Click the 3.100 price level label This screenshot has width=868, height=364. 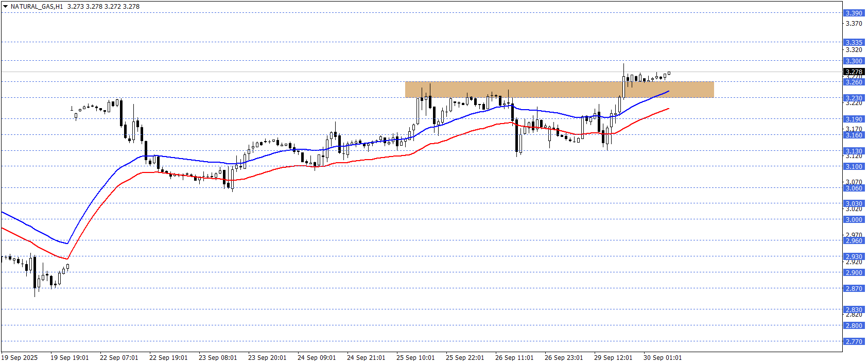pos(854,167)
